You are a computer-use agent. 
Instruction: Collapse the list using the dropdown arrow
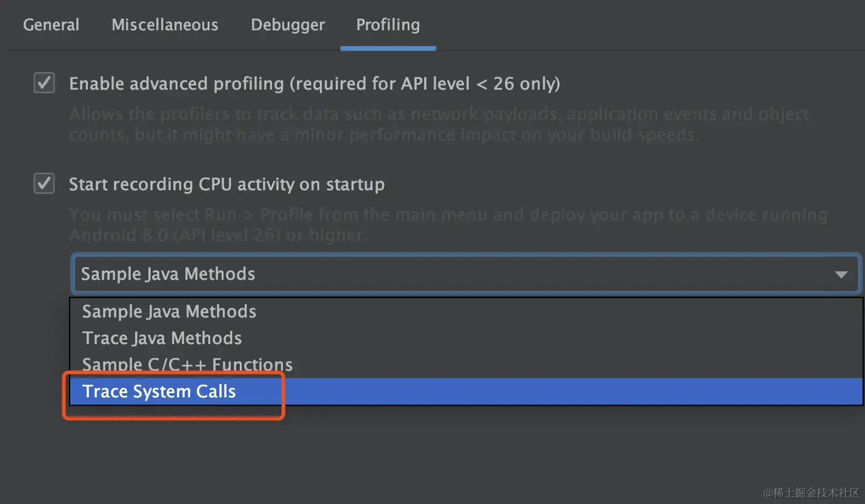pyautogui.click(x=841, y=274)
